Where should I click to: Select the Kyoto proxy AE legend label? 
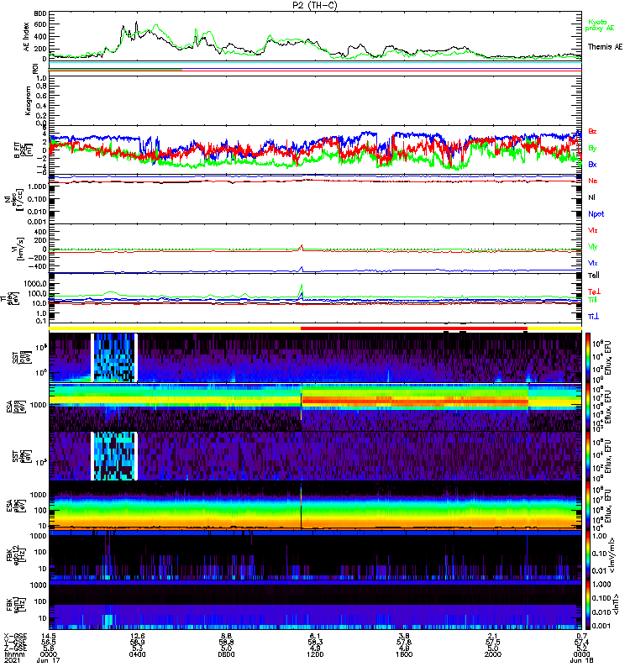pos(600,25)
